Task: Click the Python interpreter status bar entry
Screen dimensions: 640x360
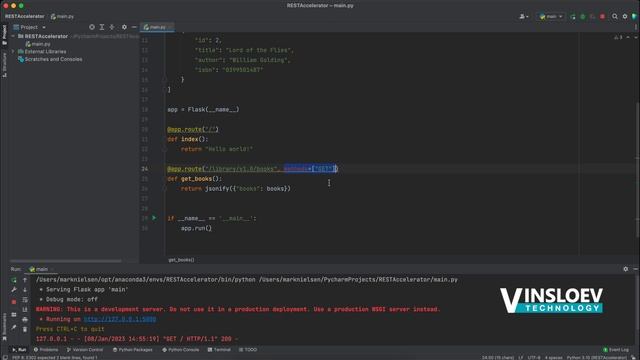Action: (x=596, y=358)
